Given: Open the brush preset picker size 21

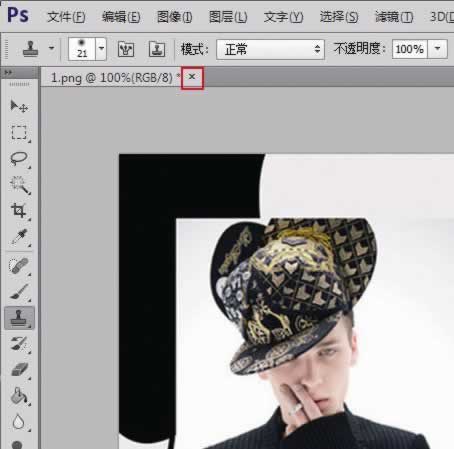Looking at the screenshot, I should click(87, 49).
